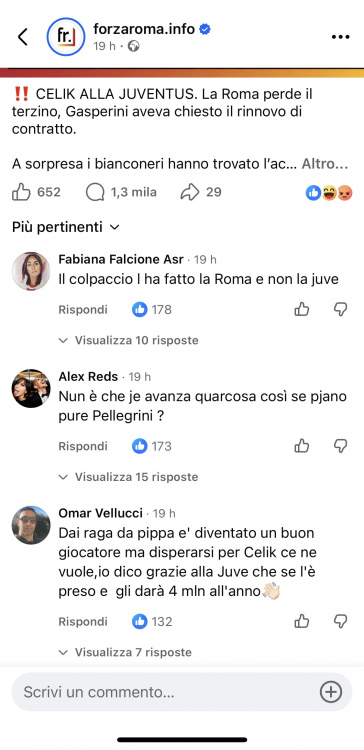View post reactions emoji cluster
The height and width of the screenshot is (750, 364).
pyautogui.click(x=329, y=192)
